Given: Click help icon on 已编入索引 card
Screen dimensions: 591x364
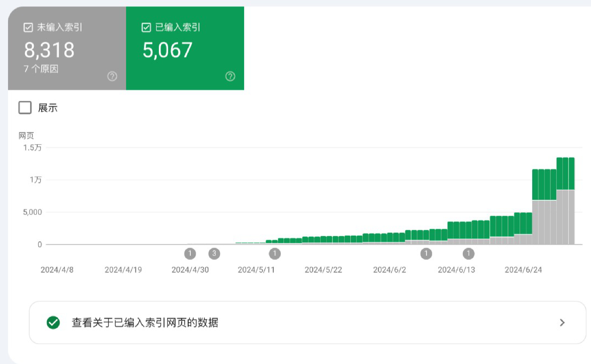Looking at the screenshot, I should tap(230, 76).
